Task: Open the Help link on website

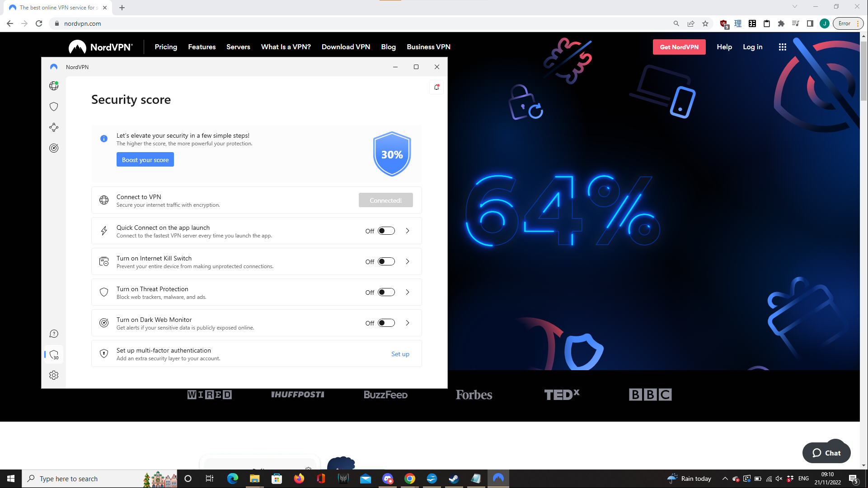Action: (724, 47)
